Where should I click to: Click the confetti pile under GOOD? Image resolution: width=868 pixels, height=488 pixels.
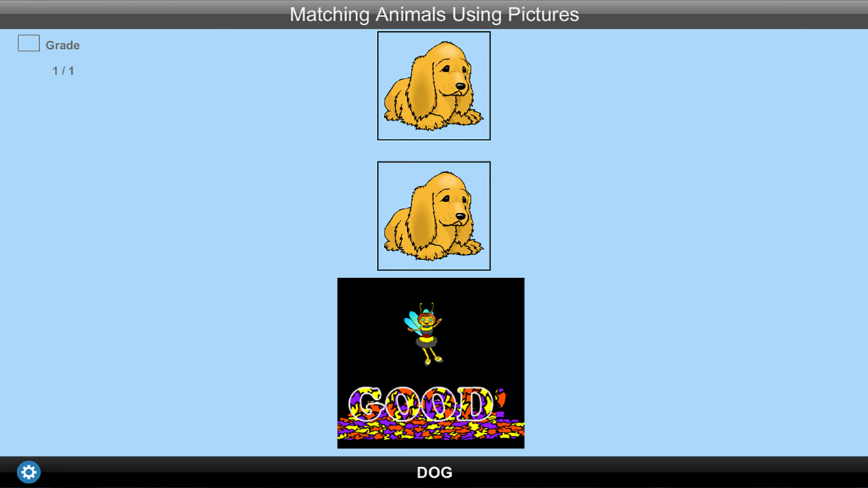(431, 429)
